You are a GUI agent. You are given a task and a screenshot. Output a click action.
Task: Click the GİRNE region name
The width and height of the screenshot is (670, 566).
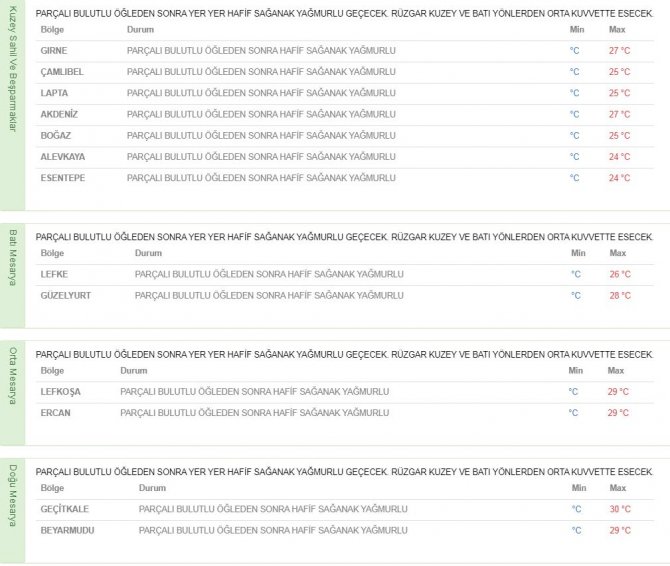coord(54,51)
